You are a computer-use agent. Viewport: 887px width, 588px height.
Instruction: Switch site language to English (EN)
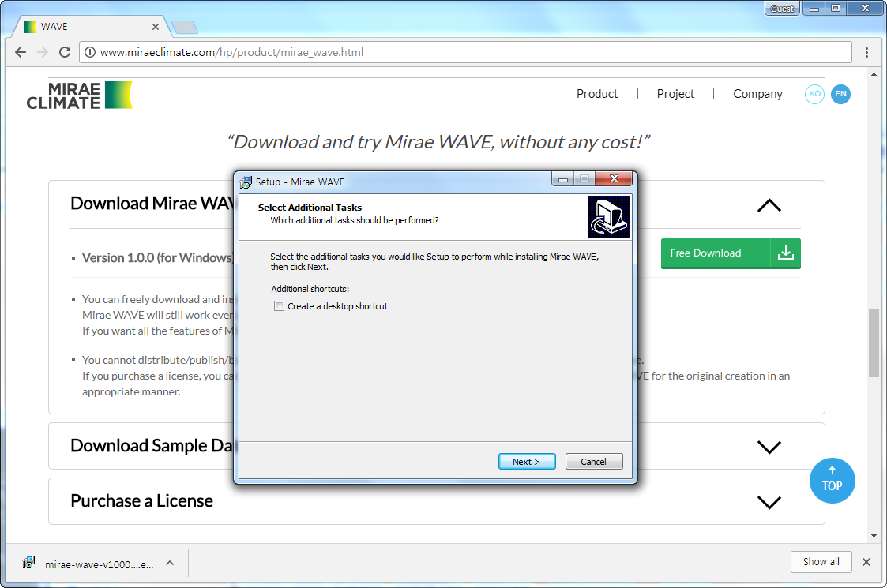point(840,94)
